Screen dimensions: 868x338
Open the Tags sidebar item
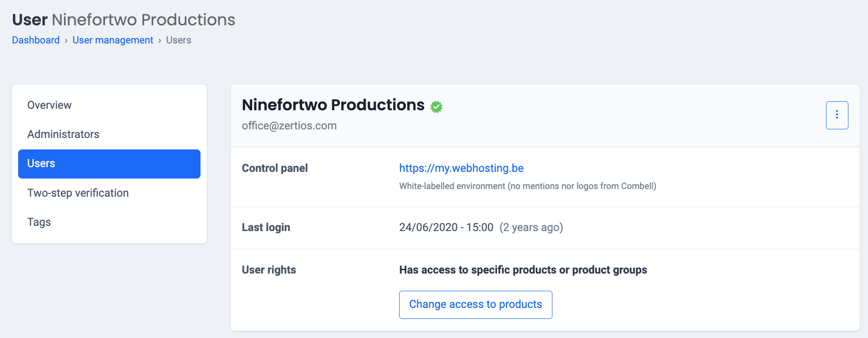point(39,222)
